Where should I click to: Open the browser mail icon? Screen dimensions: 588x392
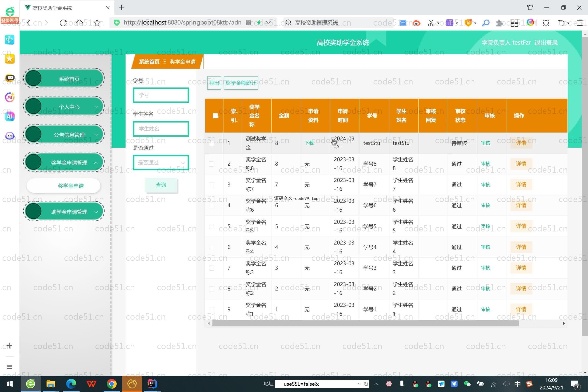pos(403,23)
